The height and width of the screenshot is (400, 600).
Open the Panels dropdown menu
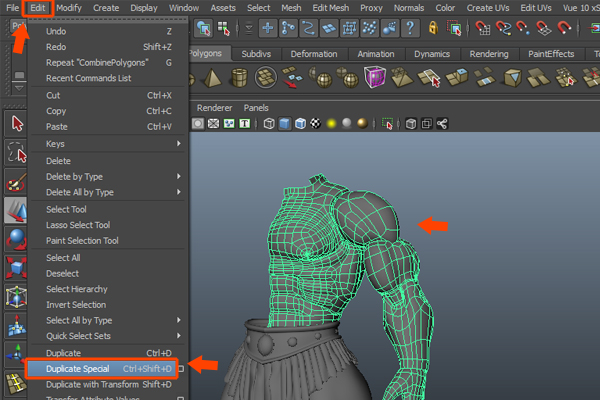pyautogui.click(x=256, y=108)
